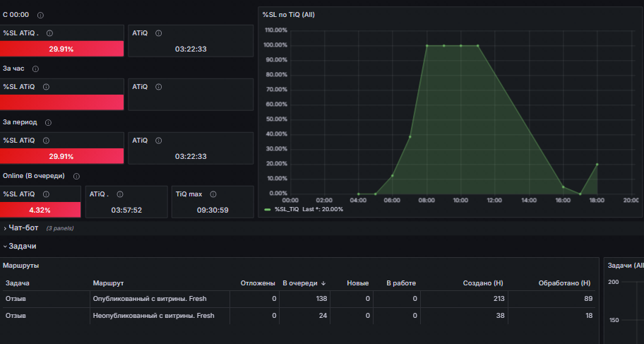Click info icon beside TiQ max
This screenshot has height=344, width=644.
213,194
